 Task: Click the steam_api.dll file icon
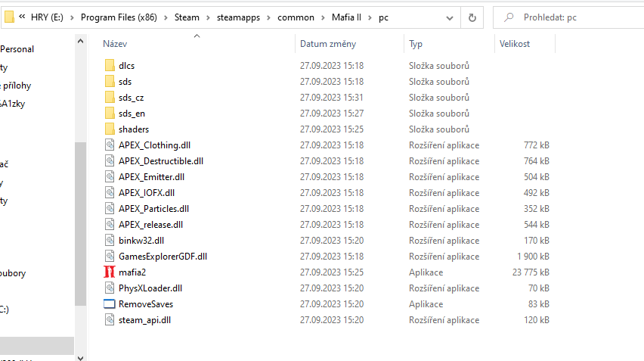[110, 320]
